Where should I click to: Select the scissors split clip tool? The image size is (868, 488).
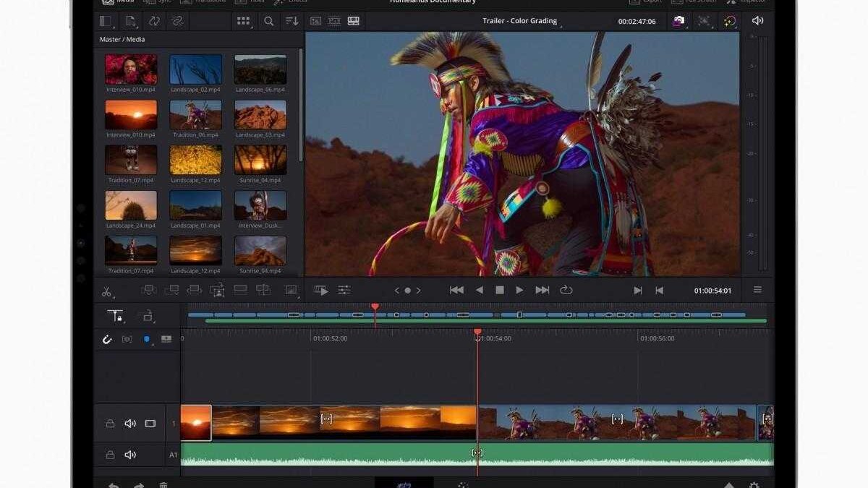coord(106,291)
